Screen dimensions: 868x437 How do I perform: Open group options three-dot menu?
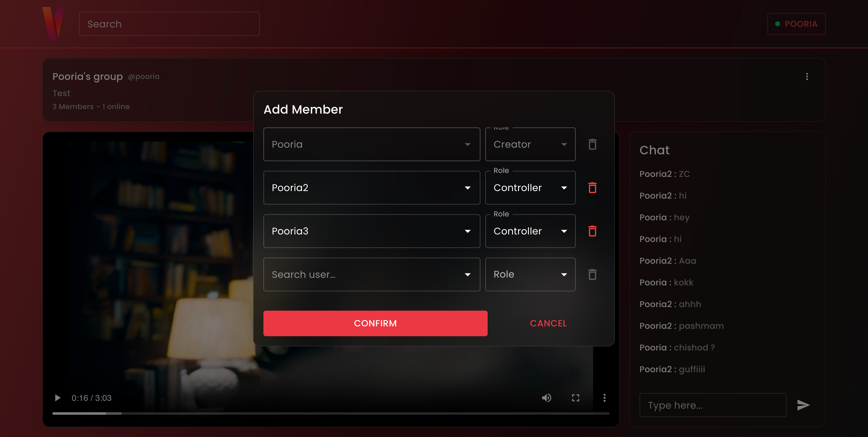(x=807, y=77)
